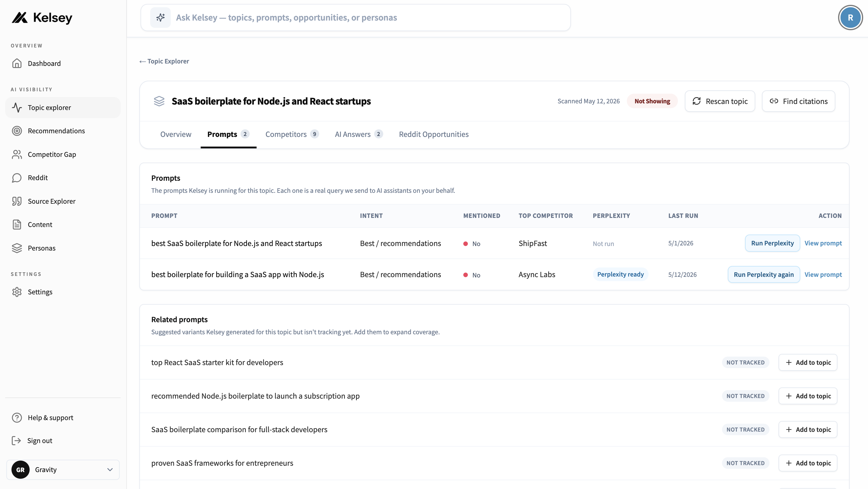
Task: Open Recommendations target icon
Action: click(17, 131)
